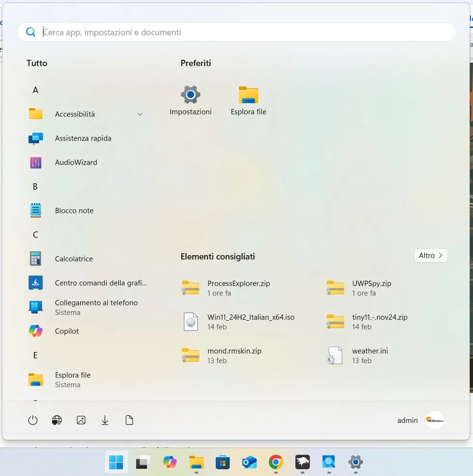Viewport: 473px width, 476px height.
Task: Open the Downloads folder shortcut icon
Action: click(x=105, y=421)
